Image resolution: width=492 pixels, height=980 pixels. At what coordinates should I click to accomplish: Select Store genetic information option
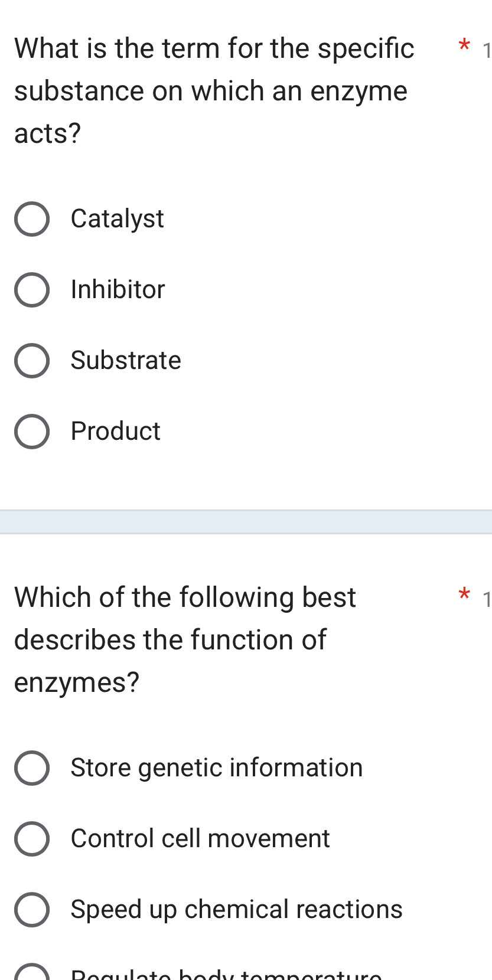(32, 768)
